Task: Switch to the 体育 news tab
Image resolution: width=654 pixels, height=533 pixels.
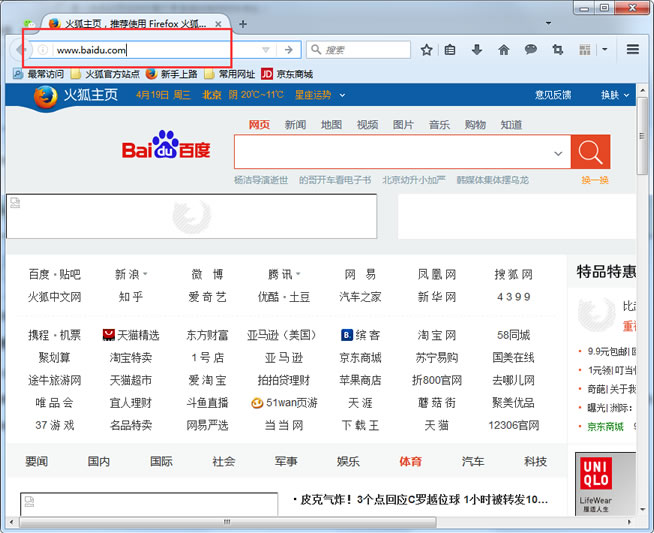Action: click(x=410, y=461)
